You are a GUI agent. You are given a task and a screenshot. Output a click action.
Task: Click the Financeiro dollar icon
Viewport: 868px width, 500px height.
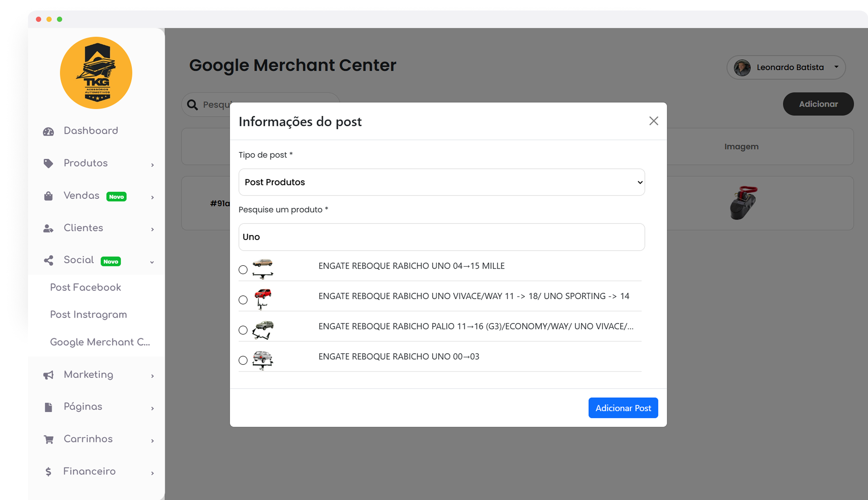pyautogui.click(x=48, y=472)
